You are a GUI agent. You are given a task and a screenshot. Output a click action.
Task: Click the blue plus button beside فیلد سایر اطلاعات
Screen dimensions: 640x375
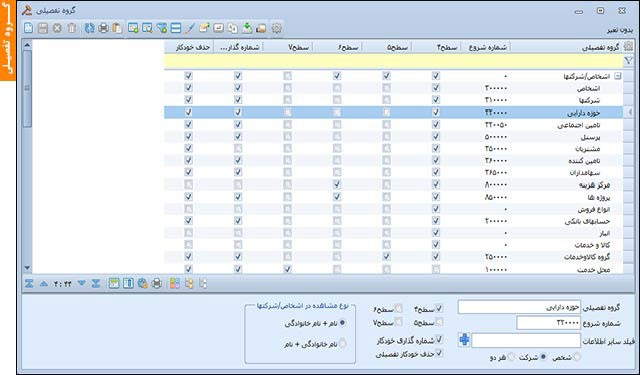tap(464, 339)
